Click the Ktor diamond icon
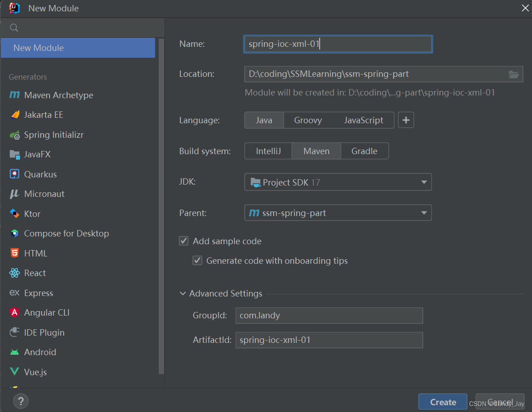 click(15, 213)
